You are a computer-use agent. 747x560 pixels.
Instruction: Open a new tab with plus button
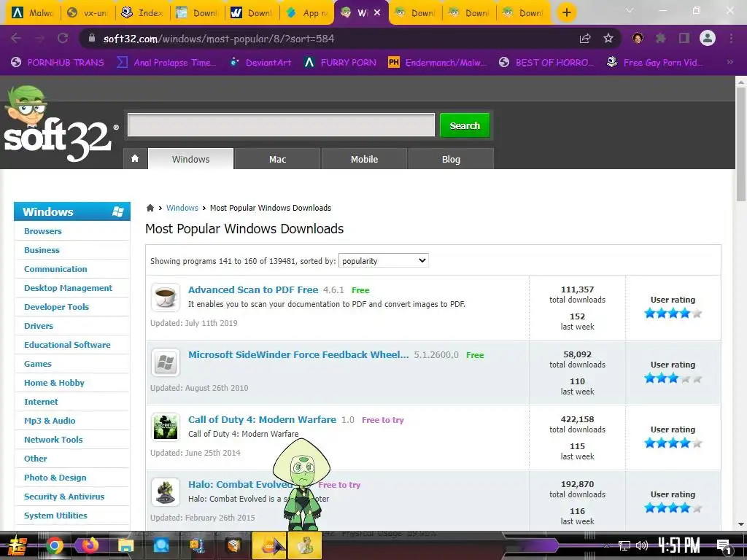[566, 13]
